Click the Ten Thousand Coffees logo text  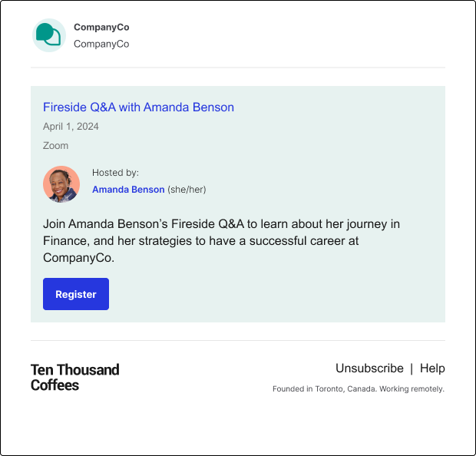pyautogui.click(x=74, y=378)
